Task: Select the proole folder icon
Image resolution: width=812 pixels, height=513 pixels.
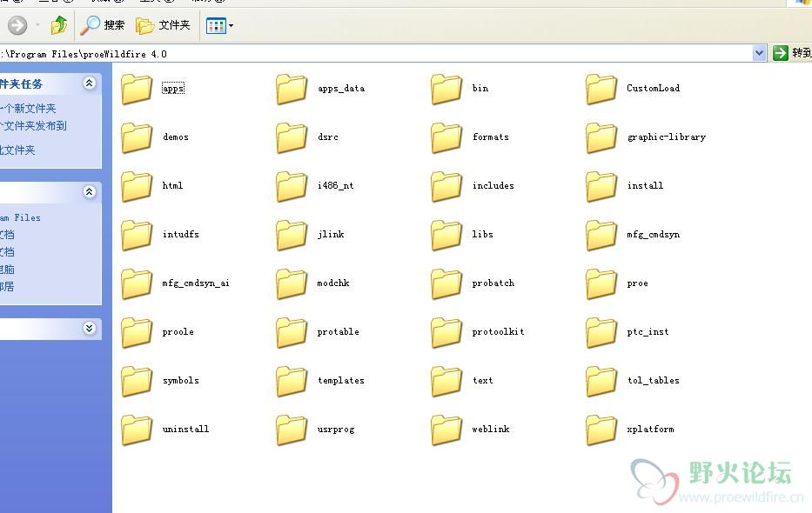Action: pos(137,332)
